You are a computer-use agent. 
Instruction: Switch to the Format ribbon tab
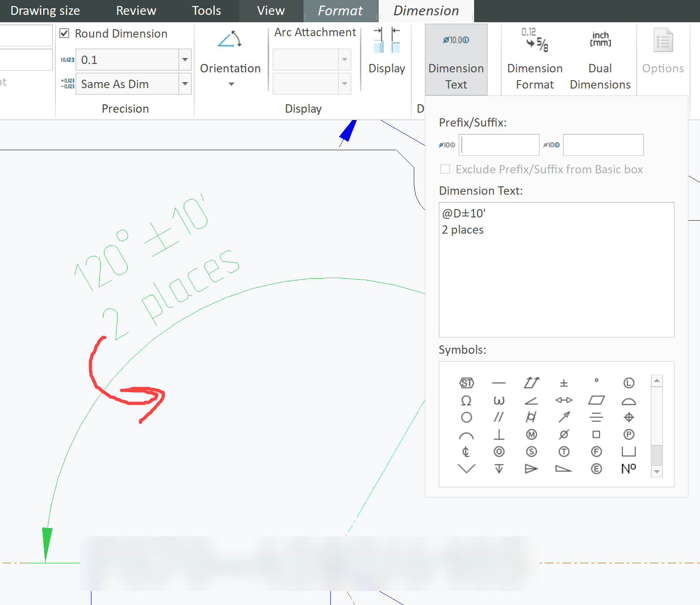tap(340, 10)
